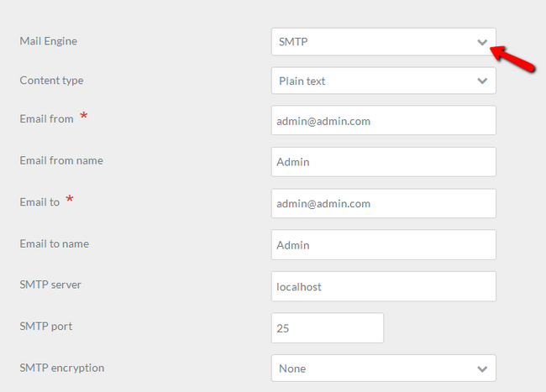Click the chevron arrow on SMTP encryption dropdown
This screenshot has height=392, width=546.
482,368
